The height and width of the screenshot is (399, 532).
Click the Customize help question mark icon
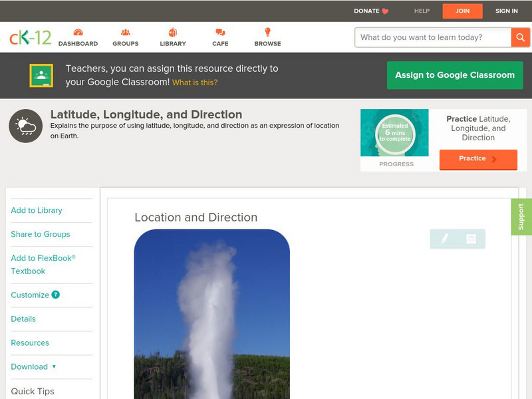pos(56,295)
